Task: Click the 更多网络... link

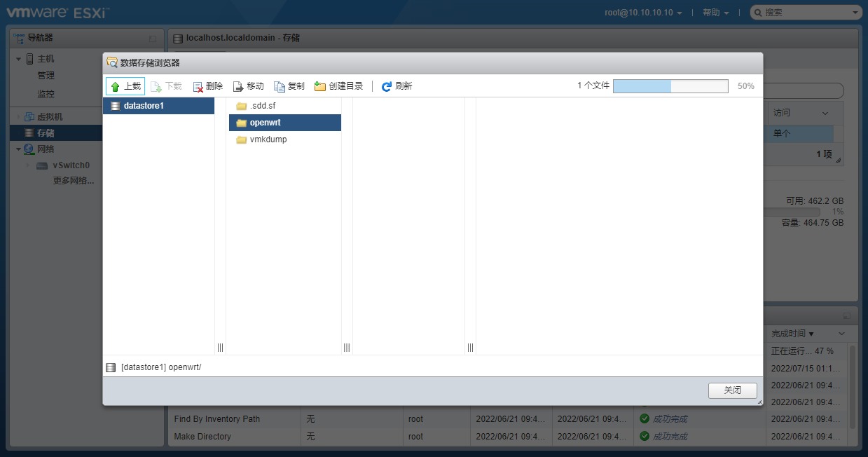Action: pos(74,181)
